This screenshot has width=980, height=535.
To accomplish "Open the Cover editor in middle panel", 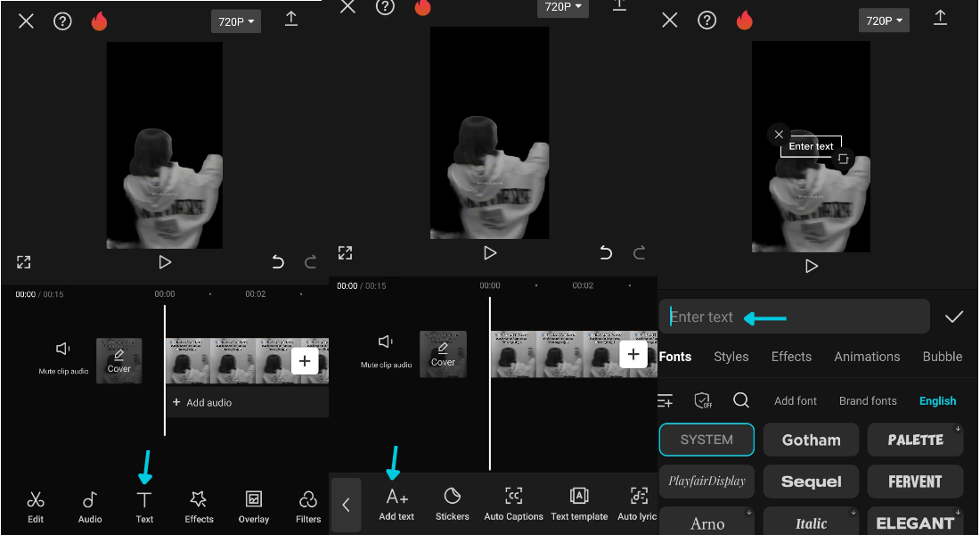I will pyautogui.click(x=443, y=353).
